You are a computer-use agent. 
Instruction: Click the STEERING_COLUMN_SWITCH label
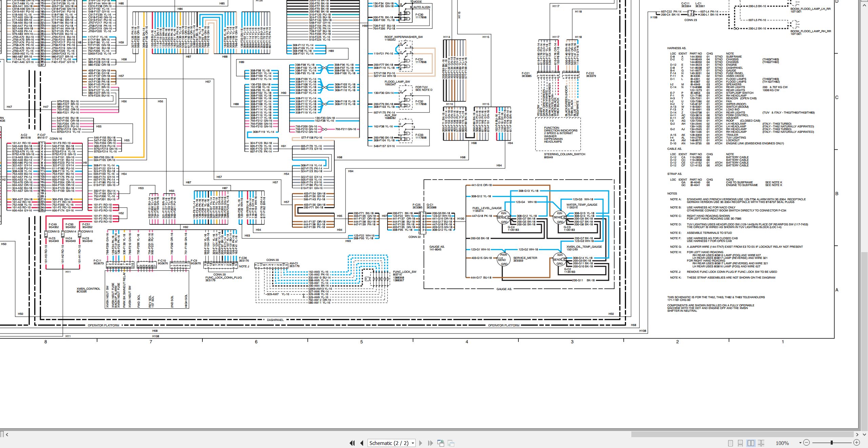coord(565,154)
